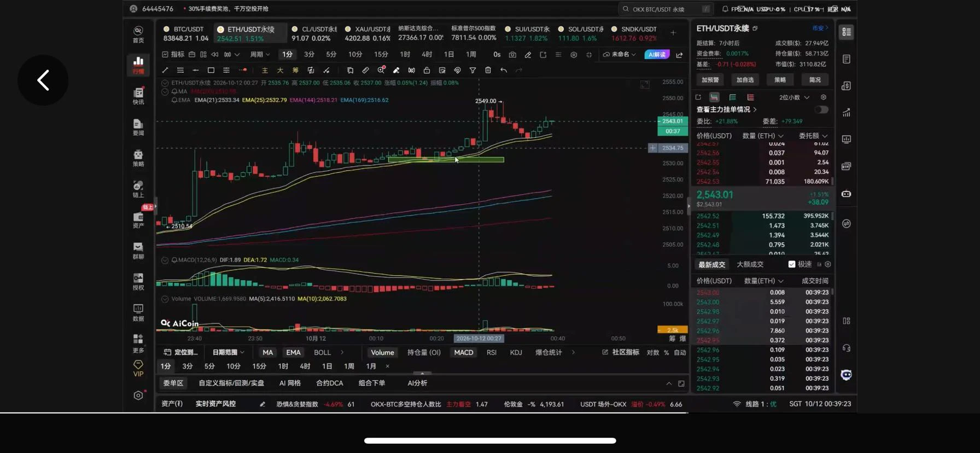Select the ruler measure tool
The image size is (980, 453).
(x=365, y=70)
